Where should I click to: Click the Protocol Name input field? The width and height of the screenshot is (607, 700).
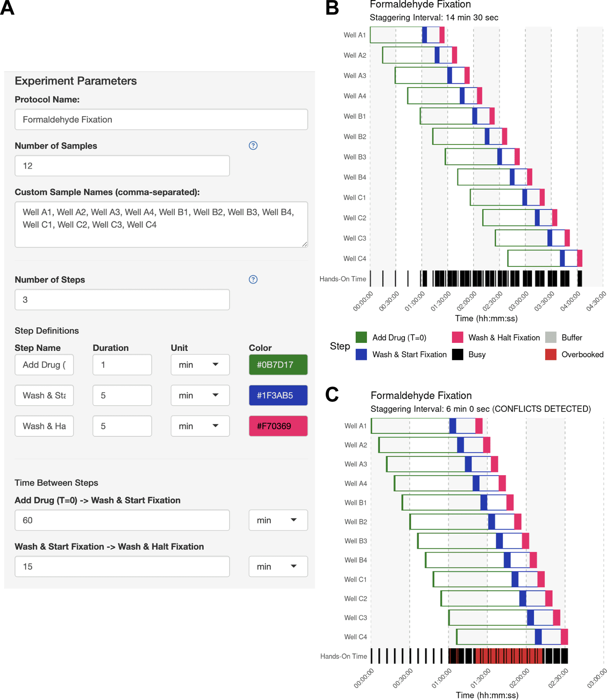point(161,119)
